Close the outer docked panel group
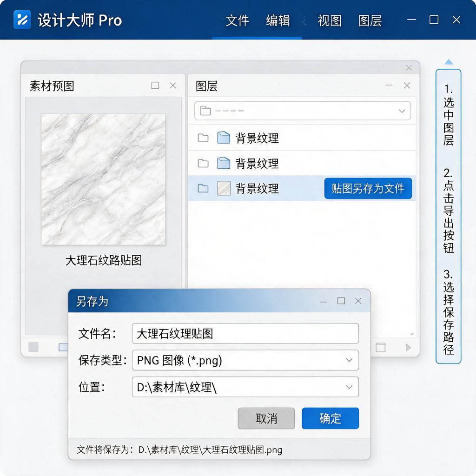 409,67
